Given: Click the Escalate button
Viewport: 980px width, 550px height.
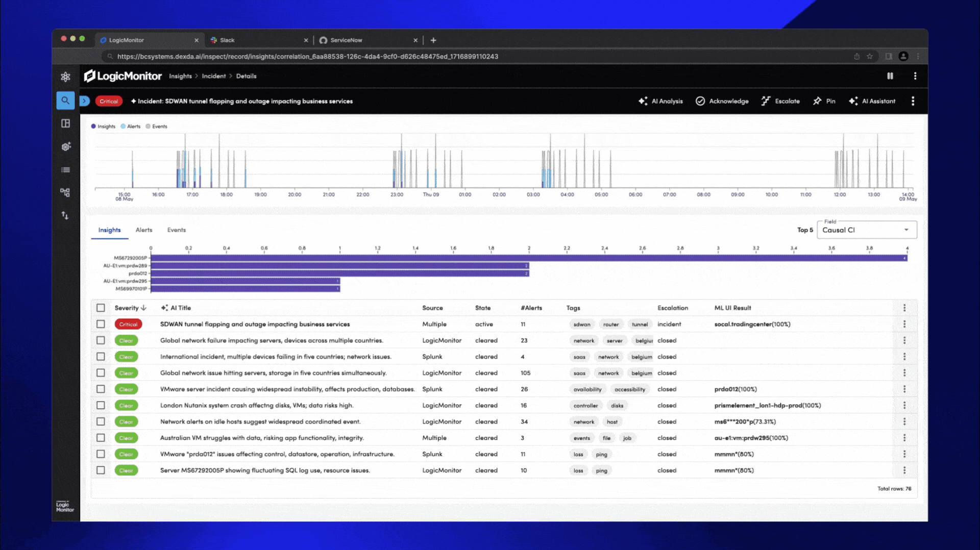Looking at the screenshot, I should (x=780, y=101).
